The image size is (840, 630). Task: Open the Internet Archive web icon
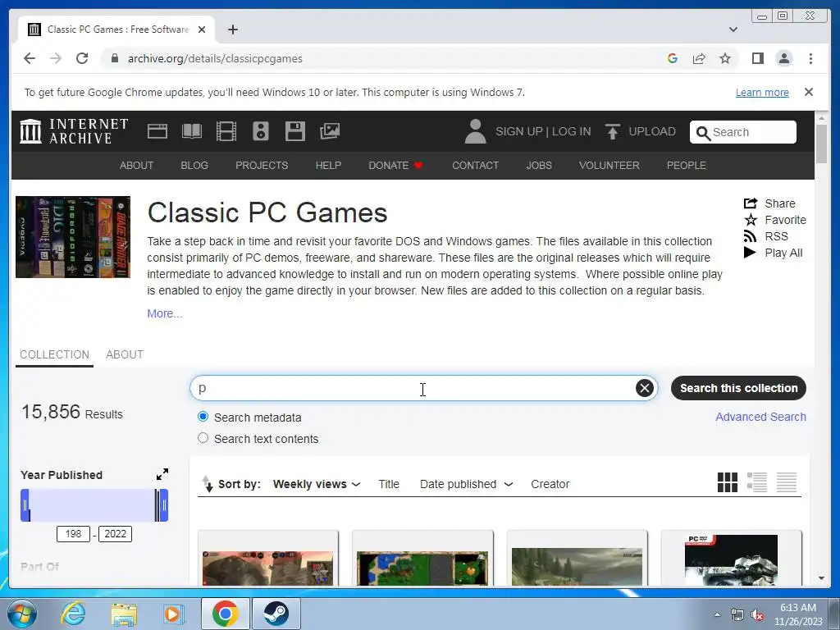157,131
